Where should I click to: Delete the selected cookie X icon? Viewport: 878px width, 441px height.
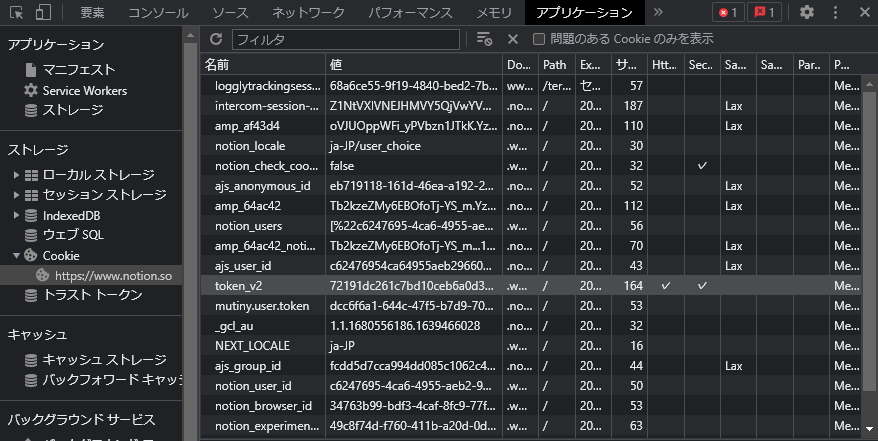512,39
